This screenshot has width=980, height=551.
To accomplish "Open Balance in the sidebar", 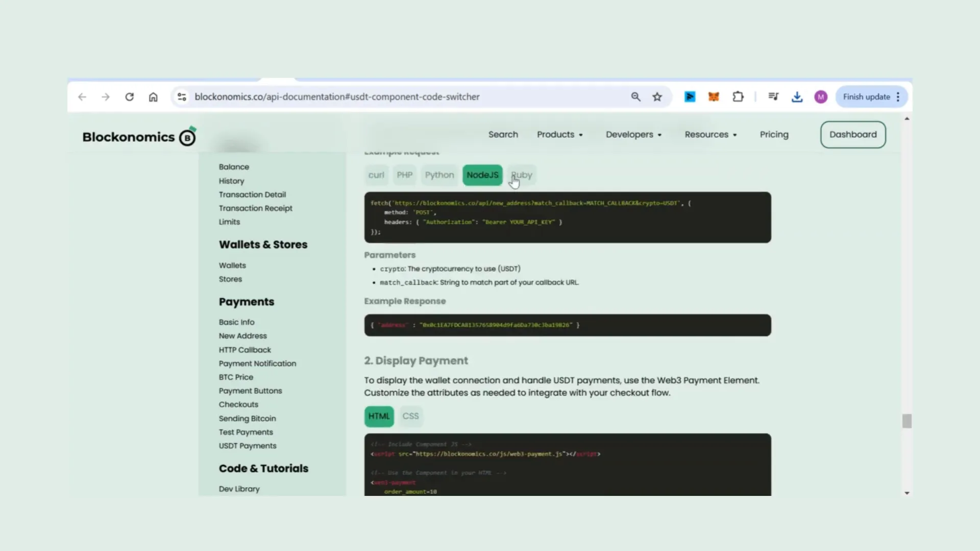I will [234, 167].
